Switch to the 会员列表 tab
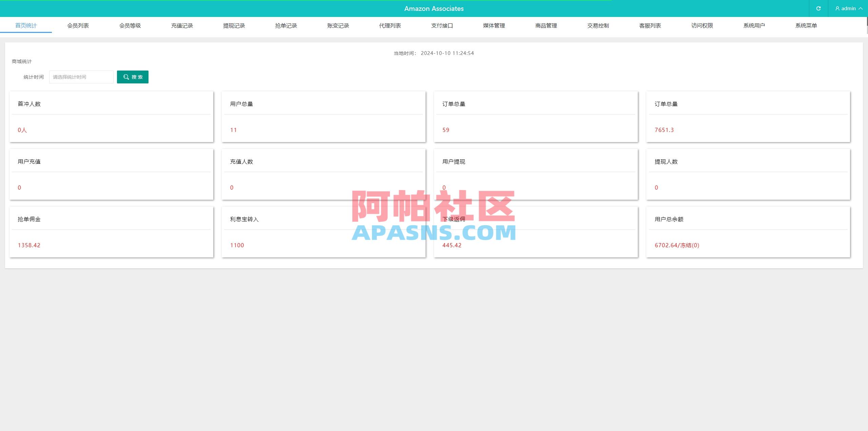The width and height of the screenshot is (868, 431). coord(78,25)
